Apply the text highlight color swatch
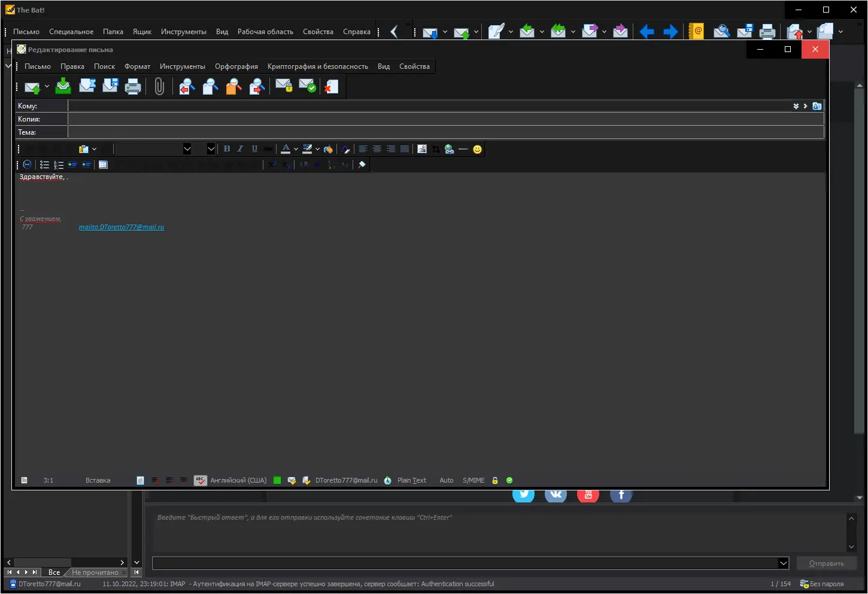The width and height of the screenshot is (868, 594). coord(308,149)
